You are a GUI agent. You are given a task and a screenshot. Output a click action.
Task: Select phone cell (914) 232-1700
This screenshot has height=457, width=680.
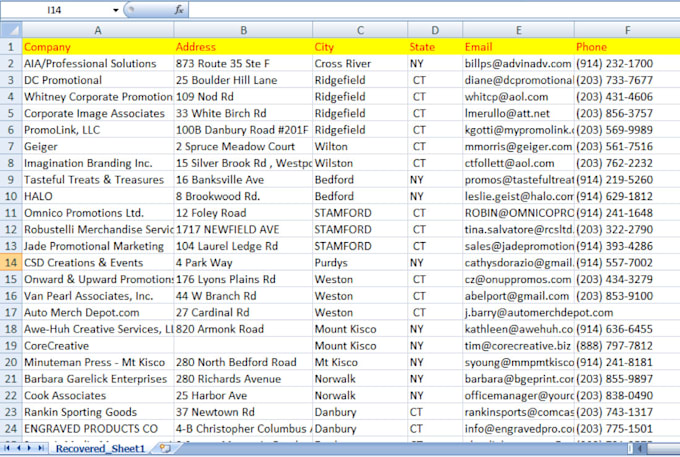627,63
